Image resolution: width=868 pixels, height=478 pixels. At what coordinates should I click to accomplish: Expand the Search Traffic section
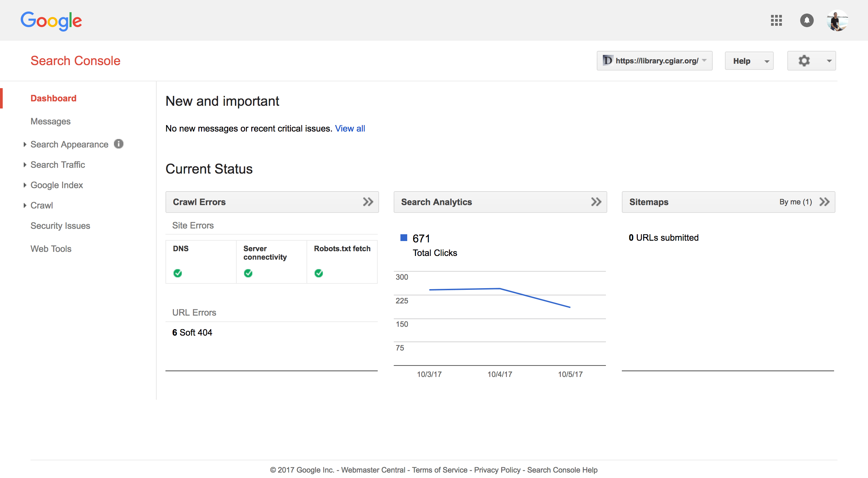coord(25,165)
